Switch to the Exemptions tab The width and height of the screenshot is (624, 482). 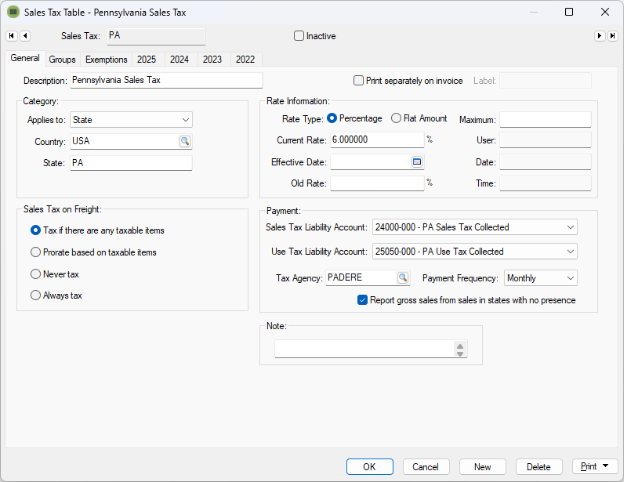[106, 60]
